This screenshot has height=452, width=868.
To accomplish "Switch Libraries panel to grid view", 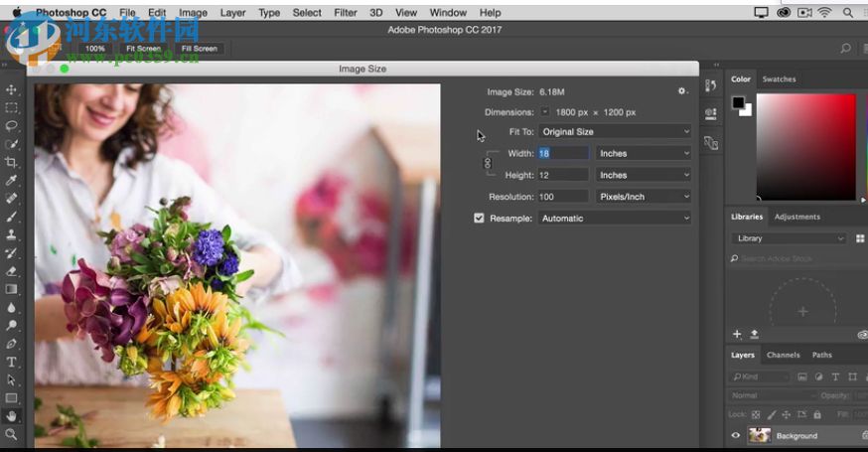I will (x=860, y=238).
